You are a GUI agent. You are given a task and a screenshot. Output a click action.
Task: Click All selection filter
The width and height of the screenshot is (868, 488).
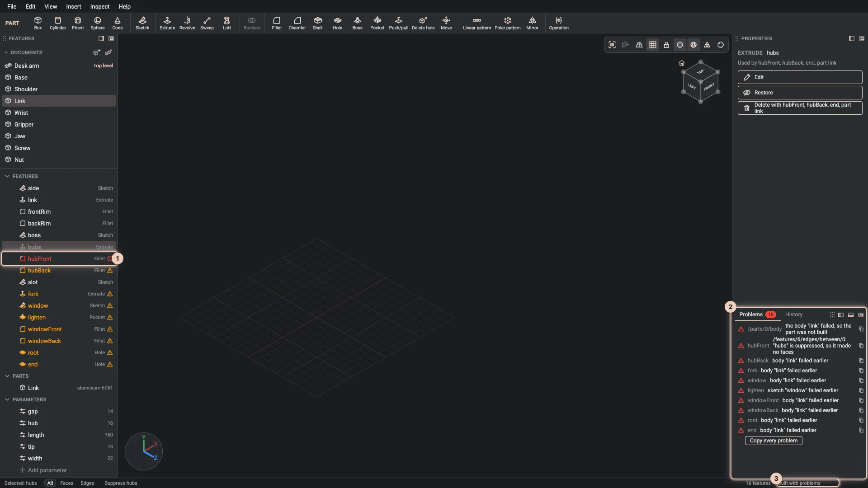(x=50, y=483)
